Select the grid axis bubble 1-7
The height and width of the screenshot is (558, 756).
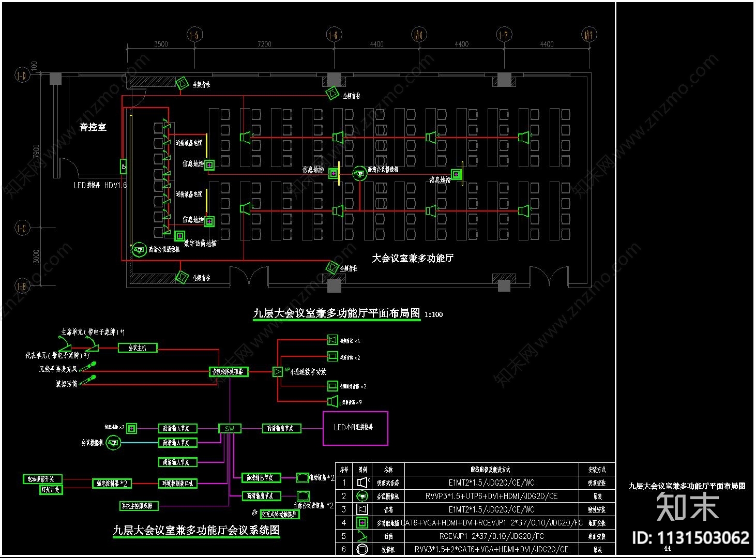(x=503, y=35)
